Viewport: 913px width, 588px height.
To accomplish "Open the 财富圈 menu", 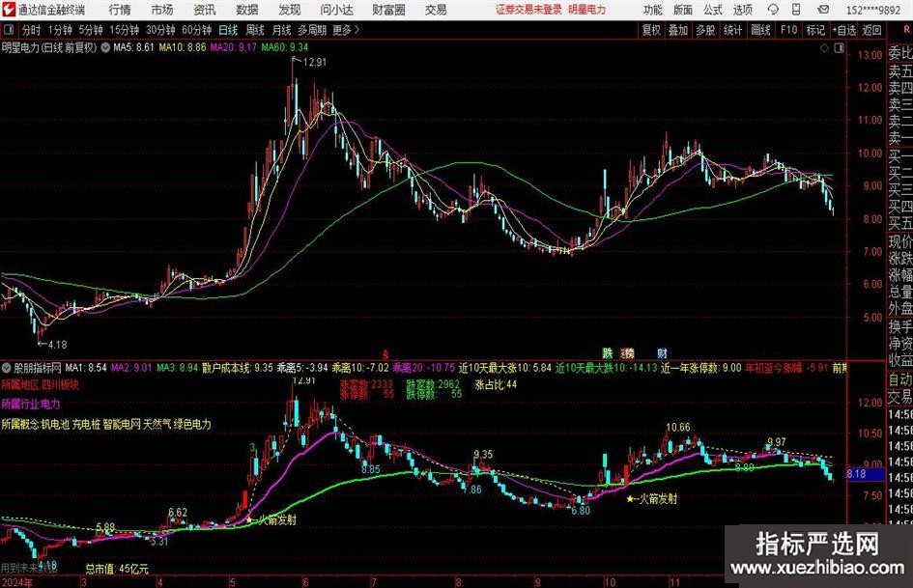I will click(388, 10).
